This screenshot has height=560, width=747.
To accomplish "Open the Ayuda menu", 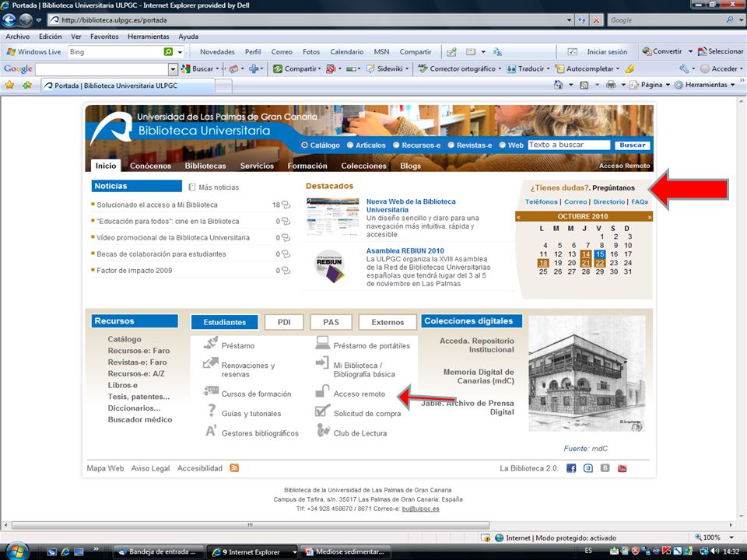I will (x=188, y=37).
